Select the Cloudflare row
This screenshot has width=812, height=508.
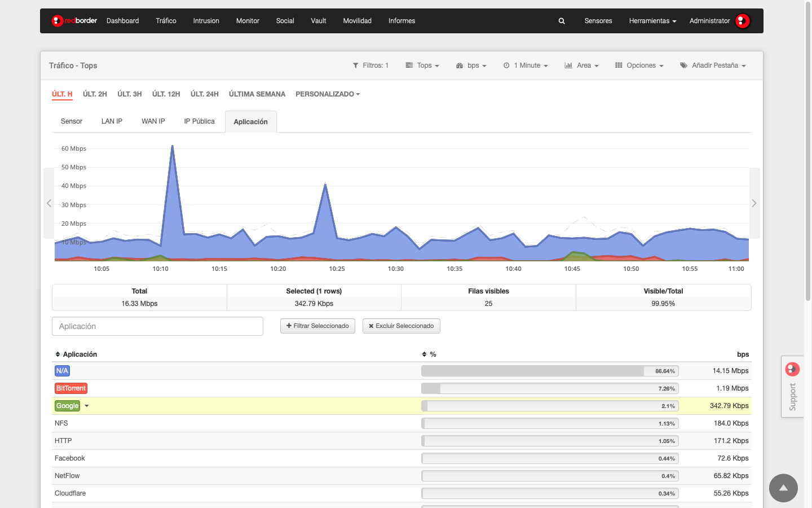click(x=401, y=493)
